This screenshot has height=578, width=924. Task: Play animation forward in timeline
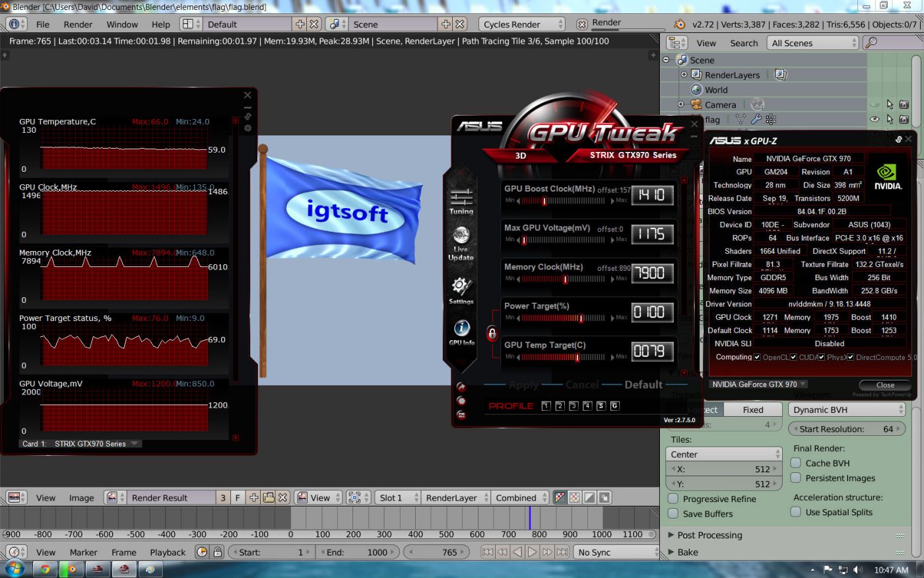[532, 552]
